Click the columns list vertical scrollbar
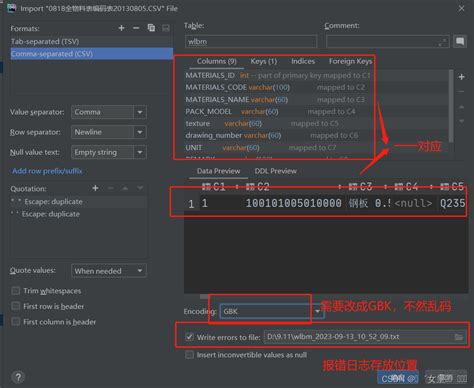 (451, 105)
